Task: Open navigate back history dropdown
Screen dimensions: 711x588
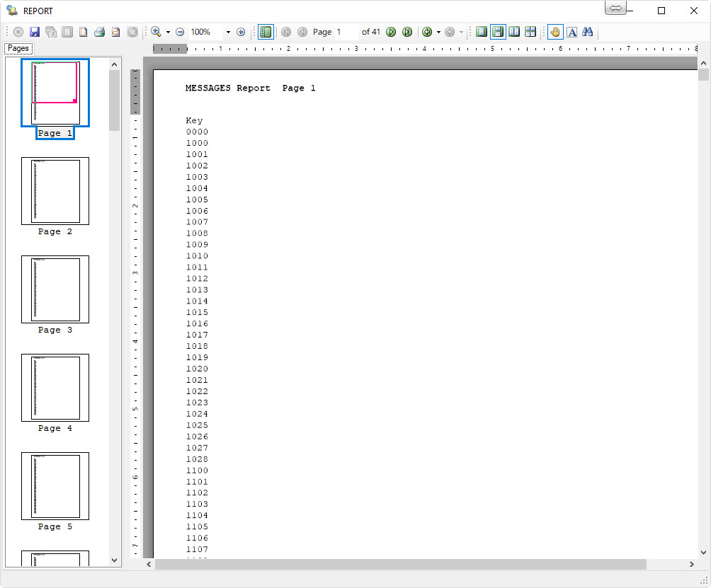Action: click(x=438, y=32)
